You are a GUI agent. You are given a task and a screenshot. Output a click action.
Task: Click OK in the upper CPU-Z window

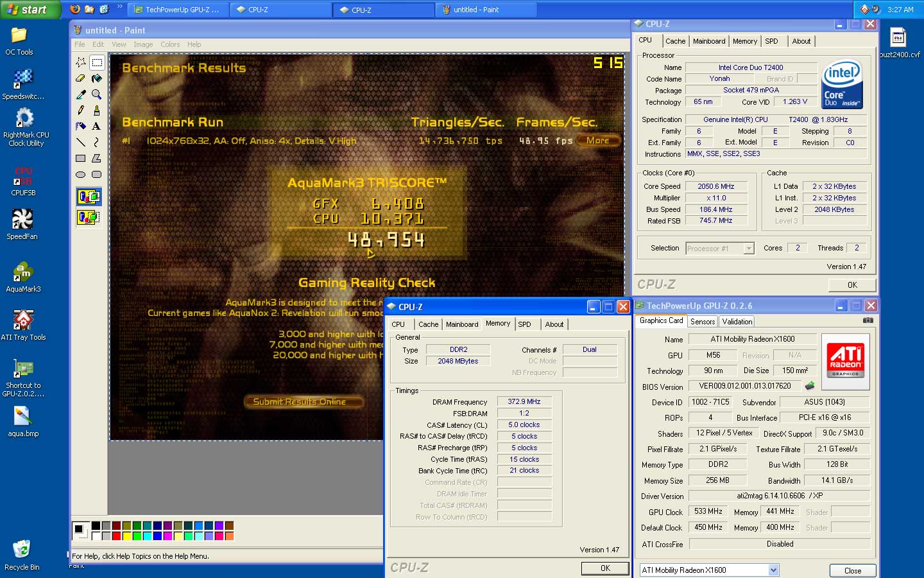(x=852, y=285)
